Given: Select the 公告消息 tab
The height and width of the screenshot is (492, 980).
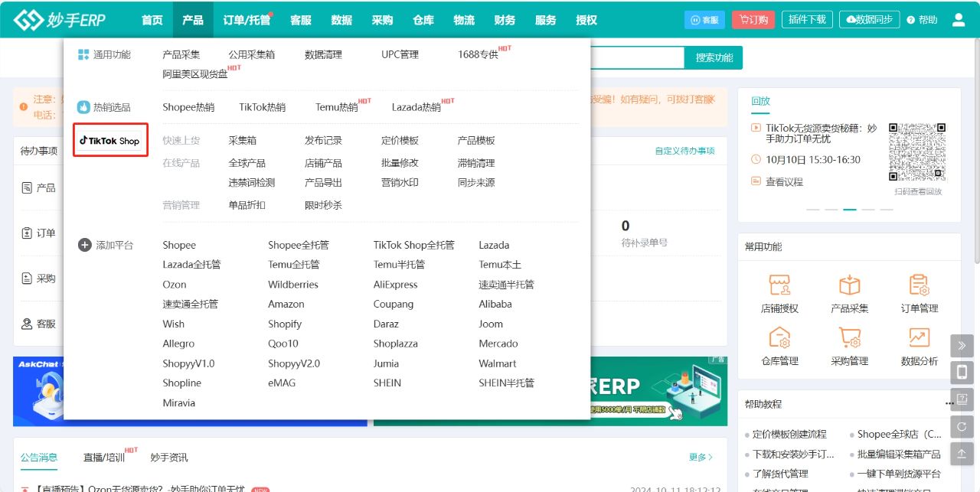Looking at the screenshot, I should point(39,458).
